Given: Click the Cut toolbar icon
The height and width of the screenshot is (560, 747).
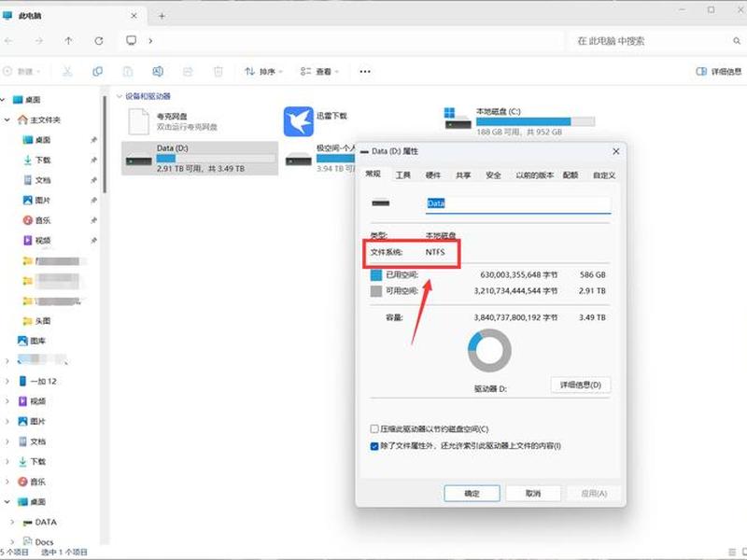Looking at the screenshot, I should [67, 72].
